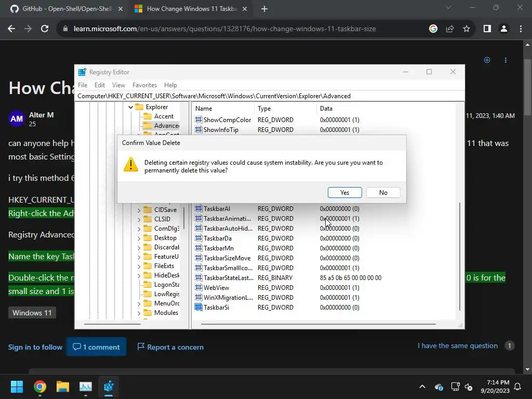Click the TaskbarMn value icon
532x399 pixels.
pyautogui.click(x=198, y=248)
